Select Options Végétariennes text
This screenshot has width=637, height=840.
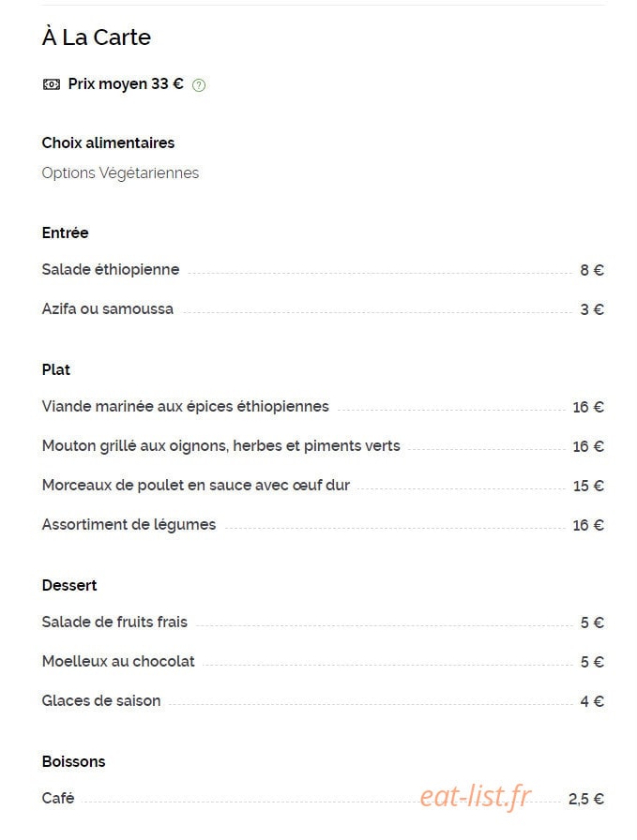pyautogui.click(x=120, y=173)
